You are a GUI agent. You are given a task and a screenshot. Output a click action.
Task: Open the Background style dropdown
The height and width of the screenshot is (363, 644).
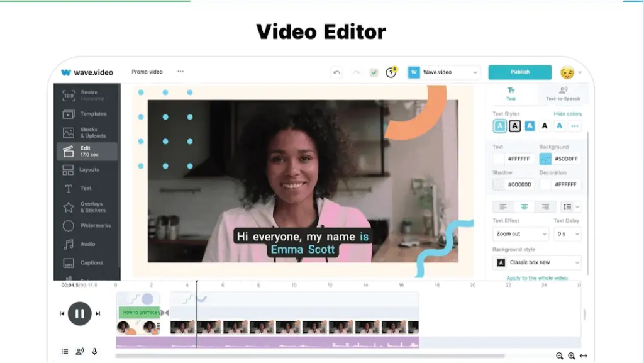click(537, 262)
